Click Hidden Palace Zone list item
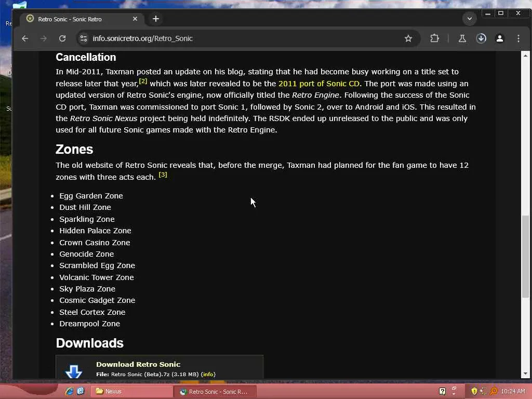The image size is (532, 399). pyautogui.click(x=95, y=231)
